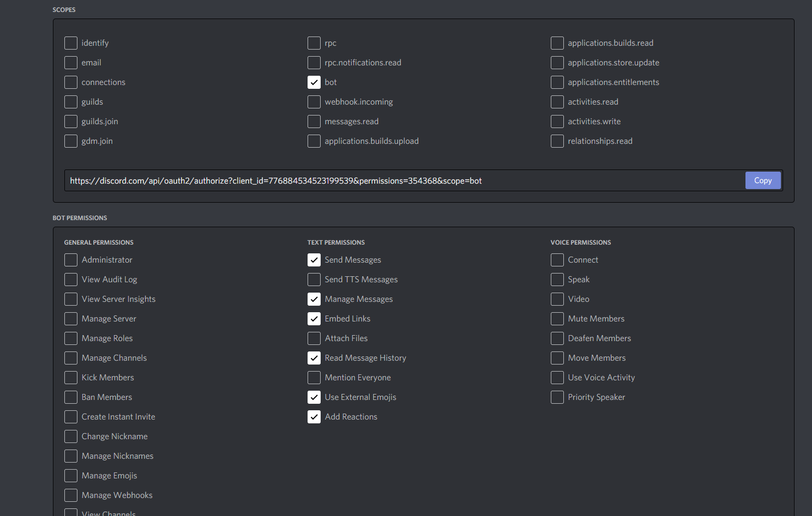Check applications.builds.upload scope

click(314, 141)
